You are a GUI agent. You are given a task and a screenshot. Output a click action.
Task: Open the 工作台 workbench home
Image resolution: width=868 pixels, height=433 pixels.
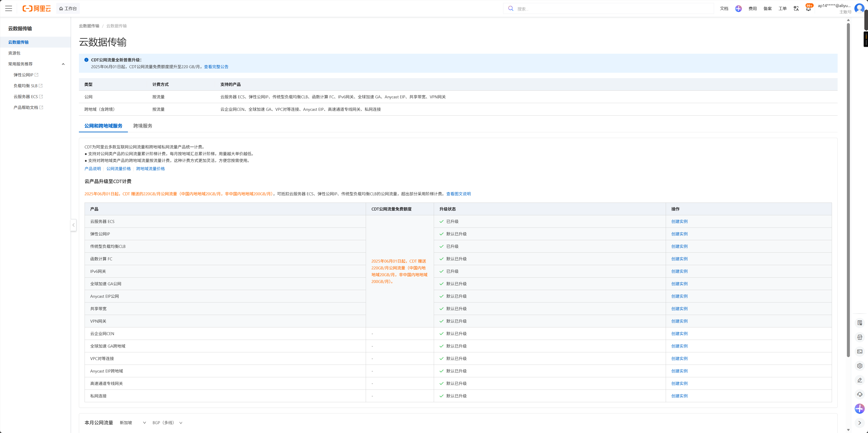[68, 8]
